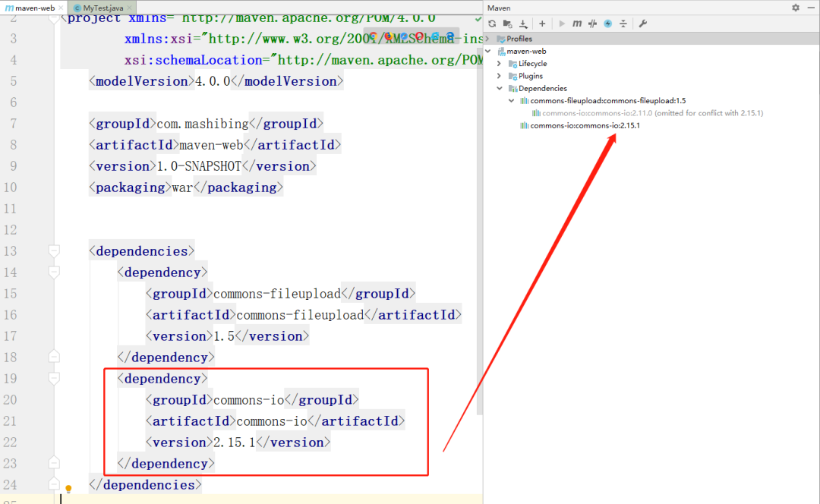The width and height of the screenshot is (820, 504).
Task: Click artifactId commons-fileupload on line 16
Action: (303, 315)
